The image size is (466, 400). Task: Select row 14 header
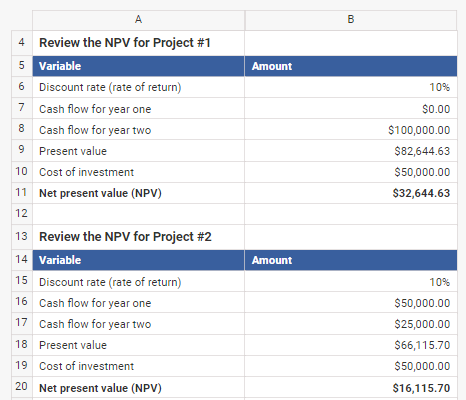22,260
